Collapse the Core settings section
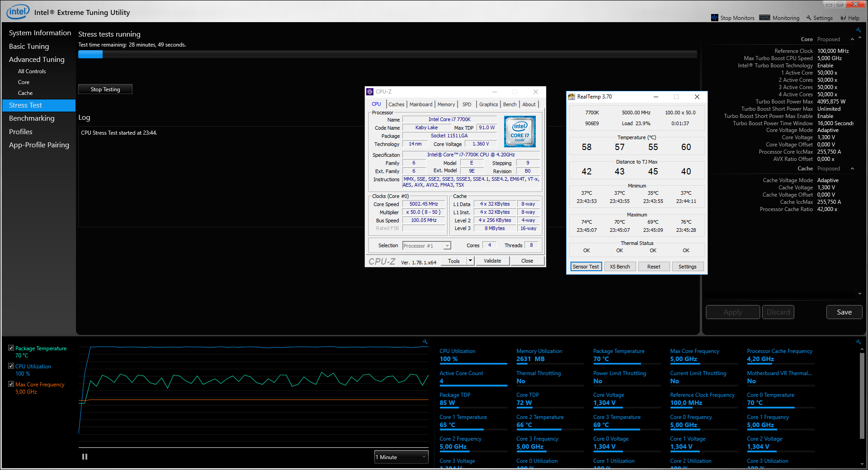Viewport: 868px width, 470px height. pyautogui.click(x=853, y=39)
